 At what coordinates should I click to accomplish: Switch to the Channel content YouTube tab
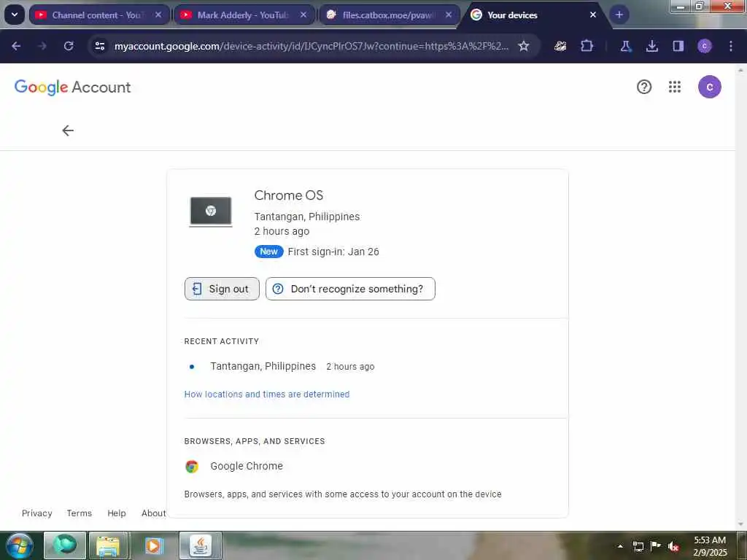(99, 15)
